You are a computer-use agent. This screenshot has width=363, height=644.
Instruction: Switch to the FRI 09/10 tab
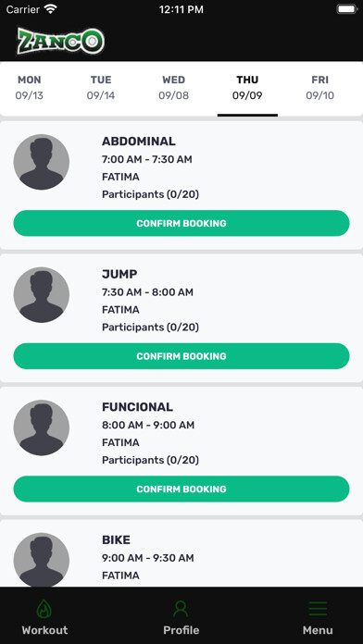319,88
